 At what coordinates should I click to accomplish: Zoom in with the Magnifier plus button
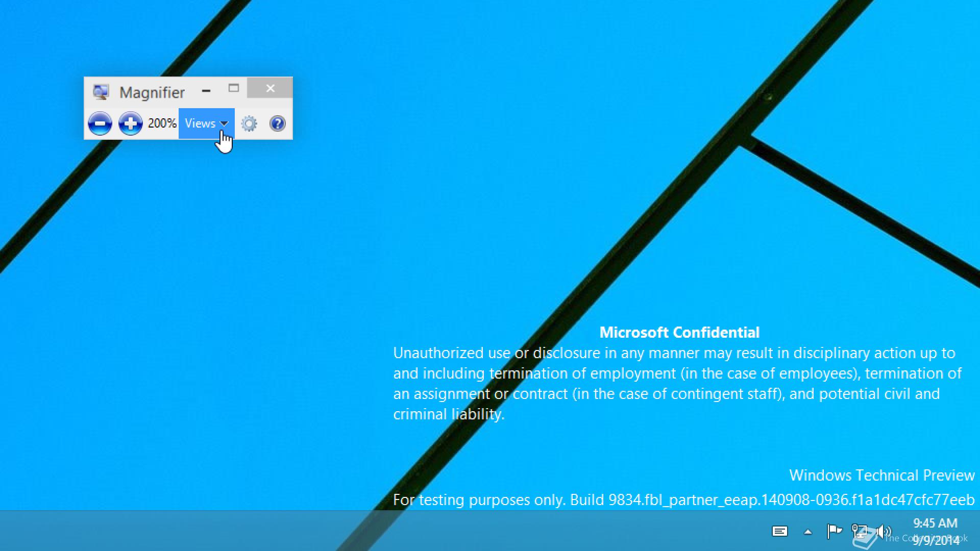(x=131, y=123)
